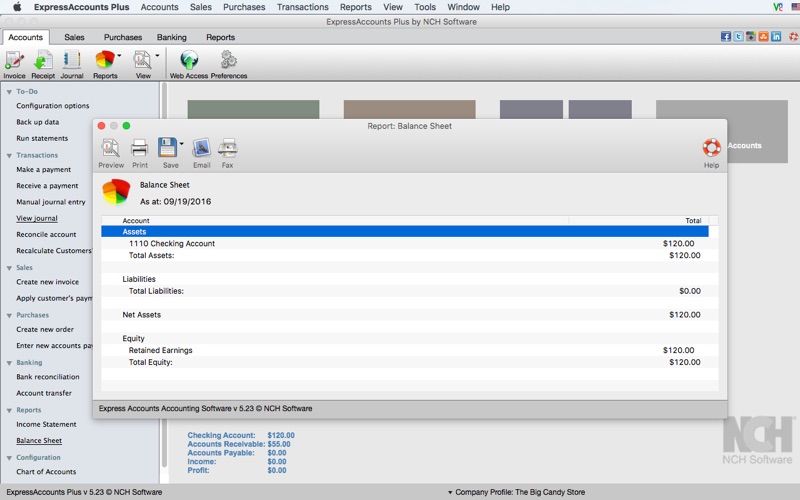800x500 pixels.
Task: Open Facebook share icon
Action: pyautogui.click(x=726, y=37)
